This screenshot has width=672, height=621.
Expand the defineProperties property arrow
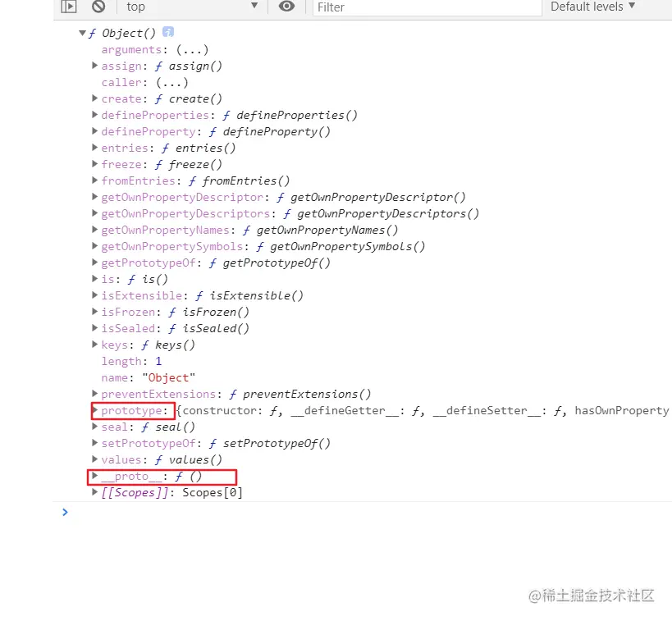94,114
